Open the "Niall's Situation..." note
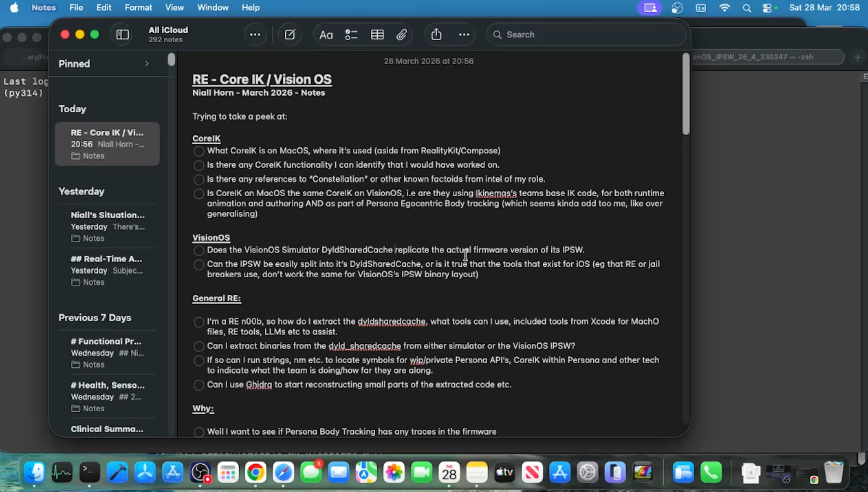 (x=107, y=226)
